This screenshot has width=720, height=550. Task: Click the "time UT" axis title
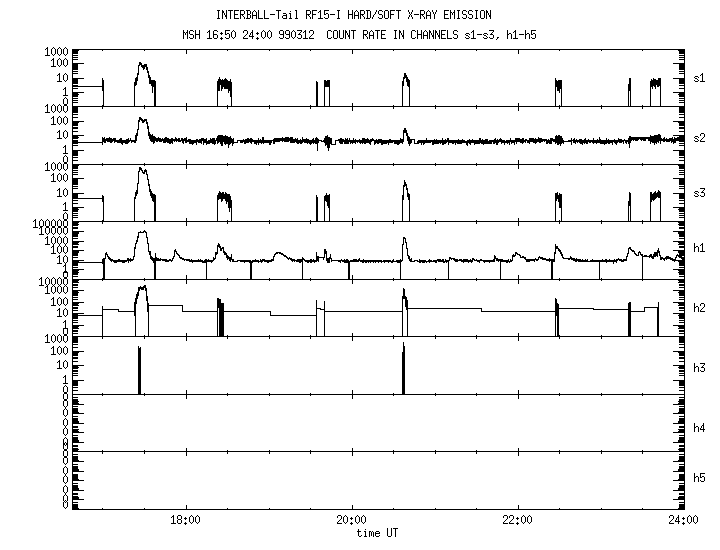pos(378,534)
